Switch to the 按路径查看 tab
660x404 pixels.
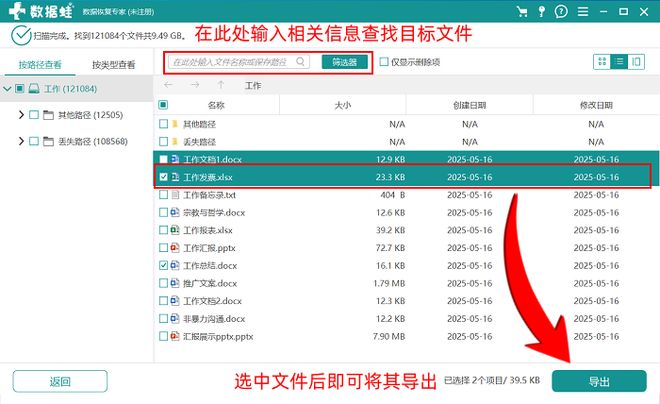40,64
